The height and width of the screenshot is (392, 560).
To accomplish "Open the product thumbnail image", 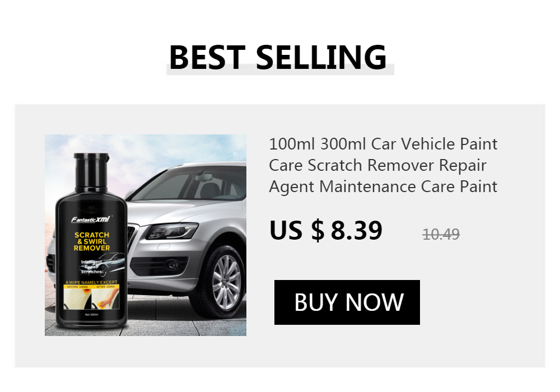I will click(x=146, y=235).
